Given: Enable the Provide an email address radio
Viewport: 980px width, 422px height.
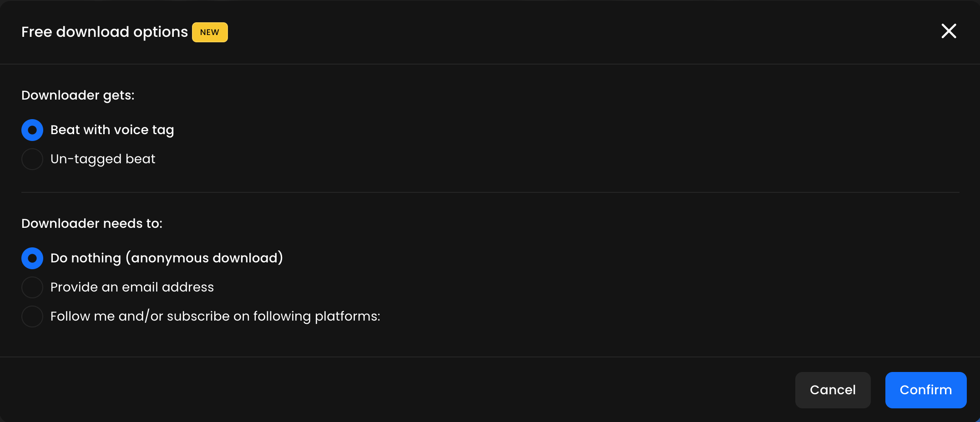Looking at the screenshot, I should click(x=32, y=287).
